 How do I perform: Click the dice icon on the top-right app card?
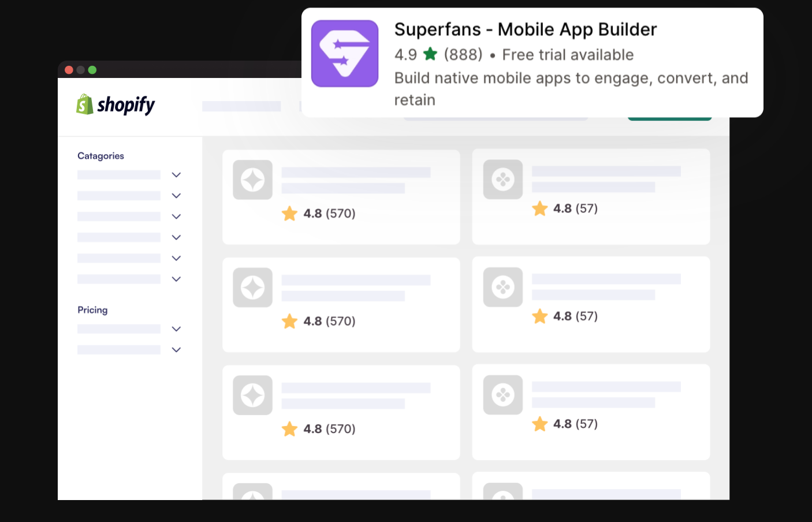[502, 179]
